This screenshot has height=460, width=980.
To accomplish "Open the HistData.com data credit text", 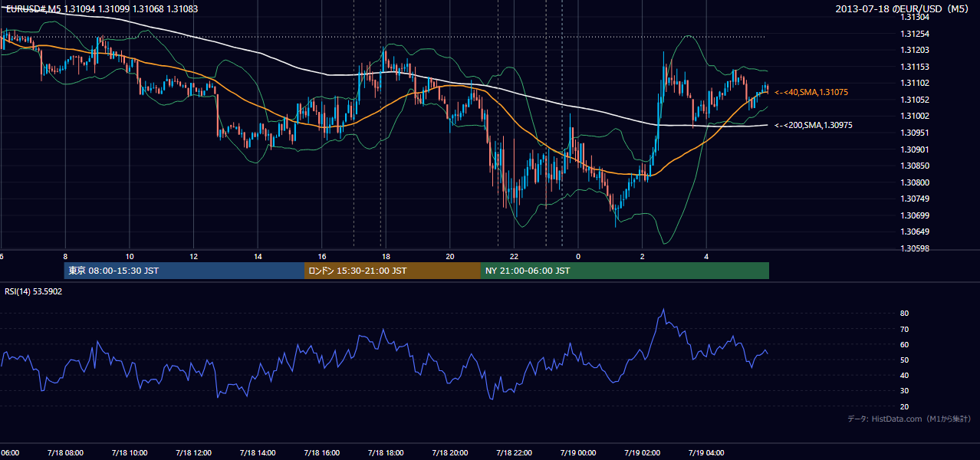I will (909, 419).
